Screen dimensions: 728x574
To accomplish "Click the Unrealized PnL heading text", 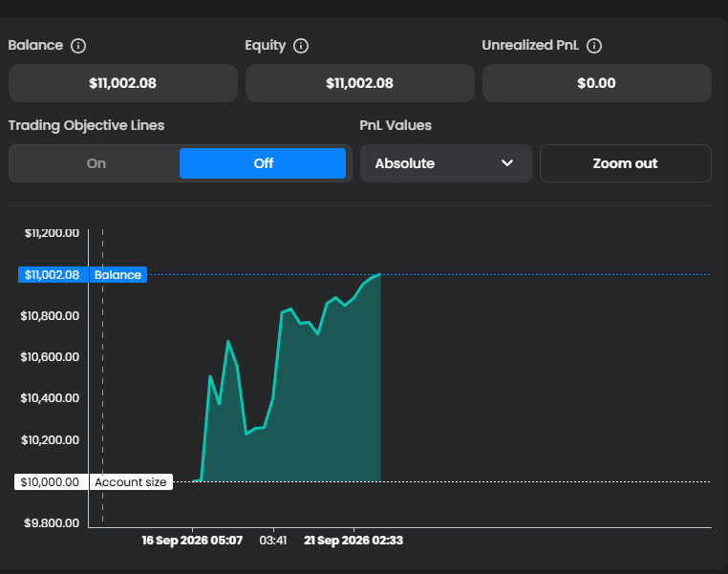I will pyautogui.click(x=530, y=45).
